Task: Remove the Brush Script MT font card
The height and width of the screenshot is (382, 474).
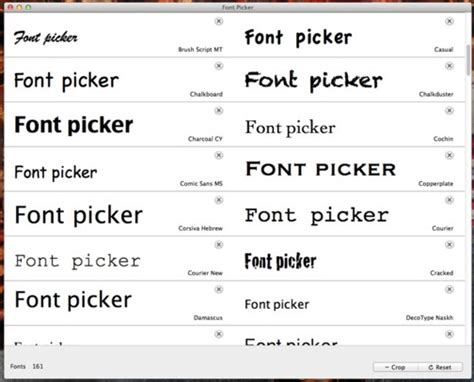Action: pyautogui.click(x=219, y=21)
